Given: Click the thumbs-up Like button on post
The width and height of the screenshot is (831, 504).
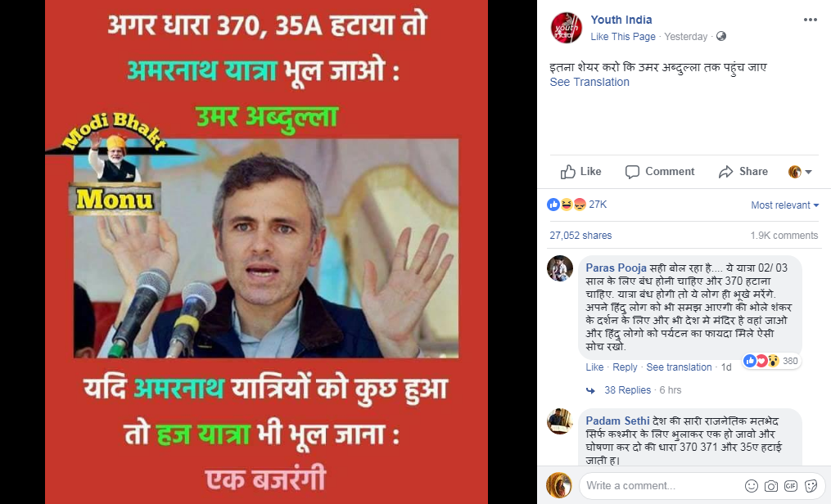Looking at the screenshot, I should (x=580, y=172).
